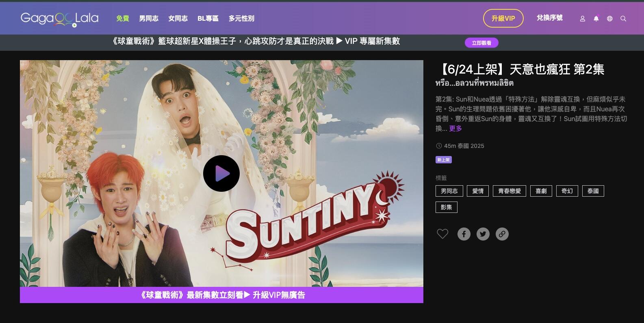Open the 免費 menu item
644x323 pixels.
tap(123, 18)
